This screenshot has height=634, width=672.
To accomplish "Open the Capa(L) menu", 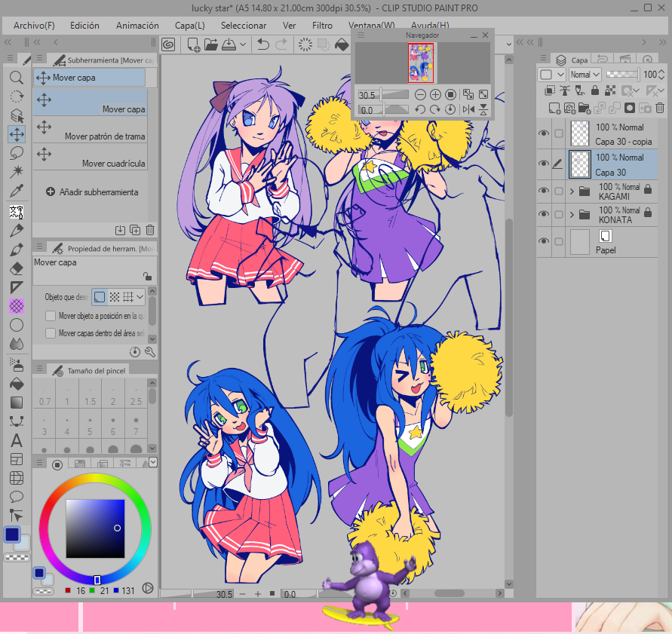I will pos(189,26).
